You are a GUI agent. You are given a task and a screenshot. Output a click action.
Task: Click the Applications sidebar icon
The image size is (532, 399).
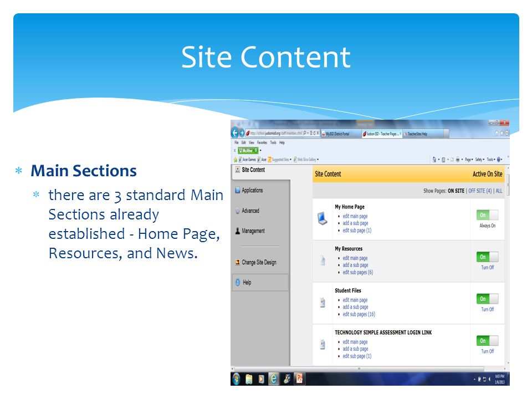238,190
